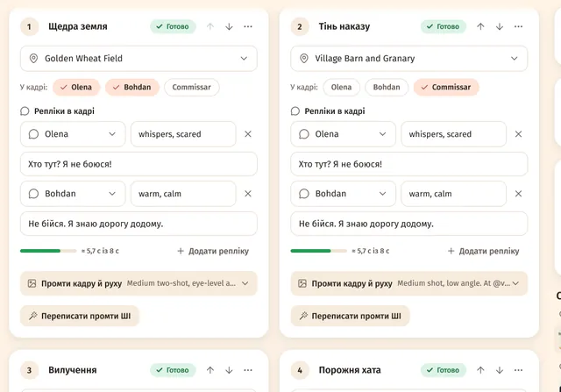Click Переписати промти ШІ in scene 2
This screenshot has height=392, width=561.
(350, 316)
